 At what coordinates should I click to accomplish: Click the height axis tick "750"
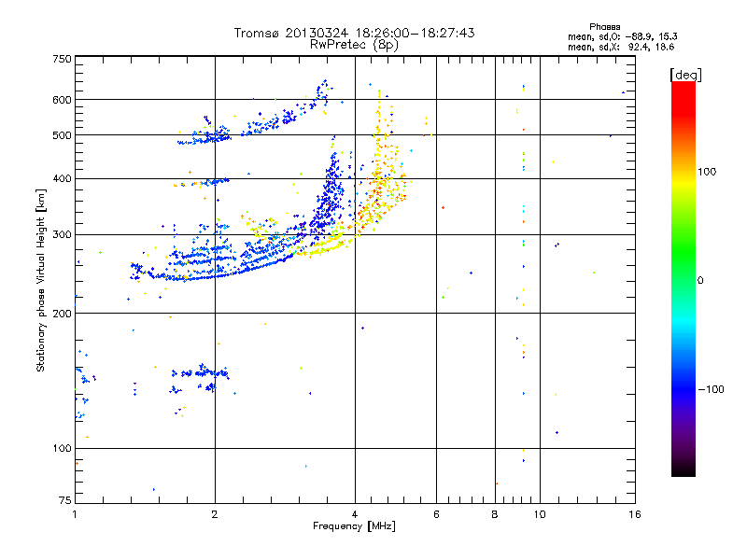pyautogui.click(x=62, y=59)
